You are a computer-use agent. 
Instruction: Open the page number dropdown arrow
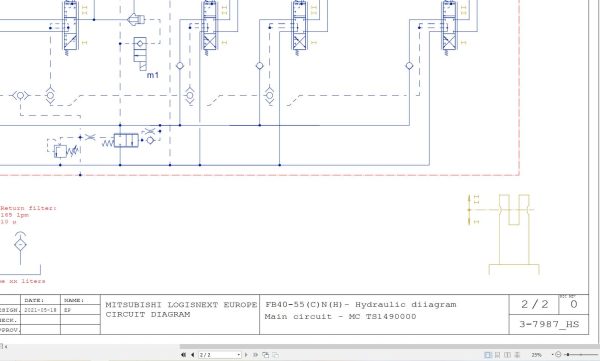coord(239,355)
